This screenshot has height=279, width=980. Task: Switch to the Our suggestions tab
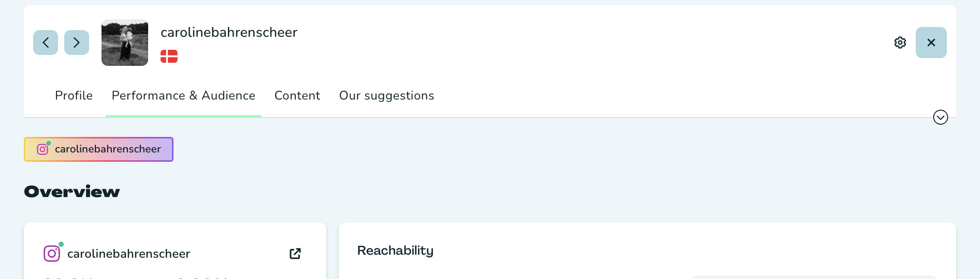386,96
